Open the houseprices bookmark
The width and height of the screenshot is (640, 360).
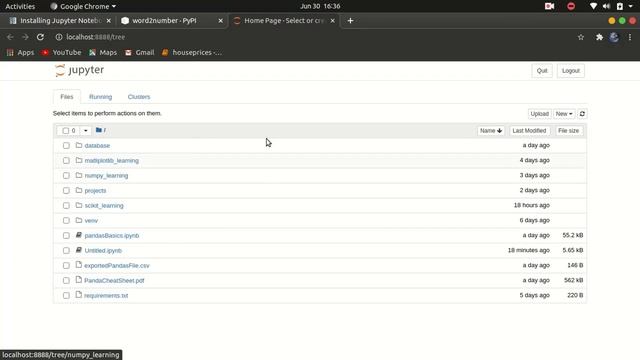click(192, 53)
